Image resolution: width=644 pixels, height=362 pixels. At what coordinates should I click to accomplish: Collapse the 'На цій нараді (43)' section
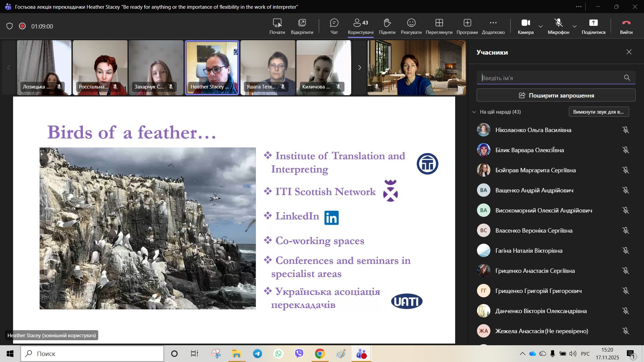click(x=474, y=112)
